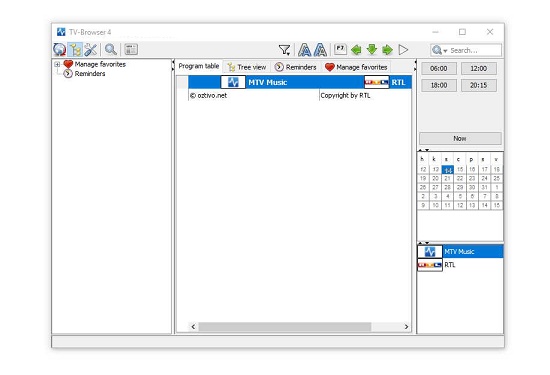Screen dimensions: 550x375
Task: Click the play triangle toolbar icon
Action: (x=403, y=50)
